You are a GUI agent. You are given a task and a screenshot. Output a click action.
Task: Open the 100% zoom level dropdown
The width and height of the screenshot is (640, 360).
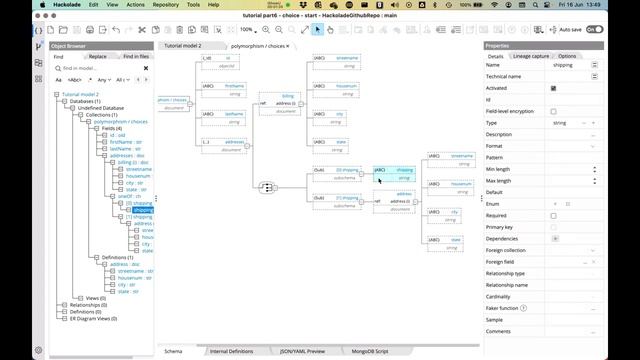point(248,30)
